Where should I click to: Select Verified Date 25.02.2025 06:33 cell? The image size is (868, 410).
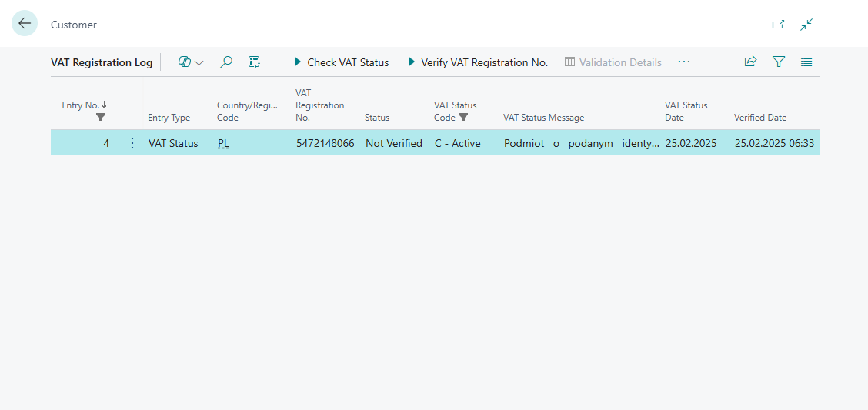775,143
